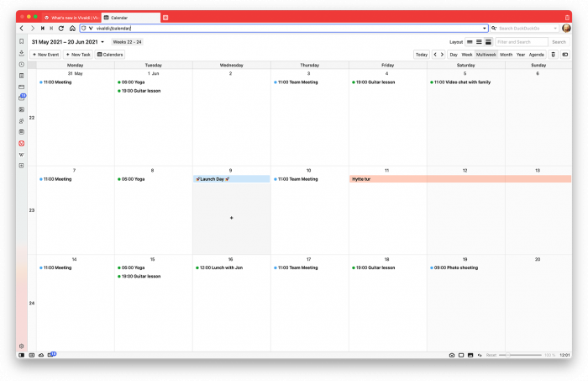
Task: Open the Bookmarks panel in sidebar
Action: click(21, 41)
